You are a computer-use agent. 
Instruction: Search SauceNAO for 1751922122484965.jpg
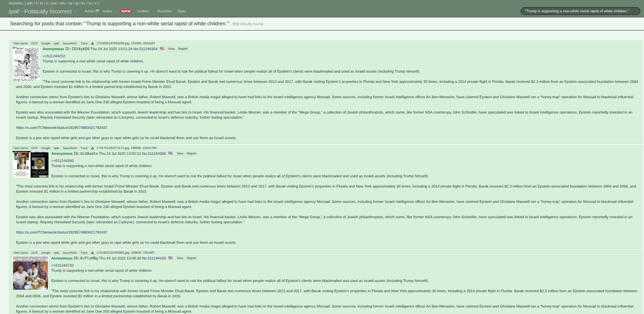pyautogui.click(x=70, y=253)
